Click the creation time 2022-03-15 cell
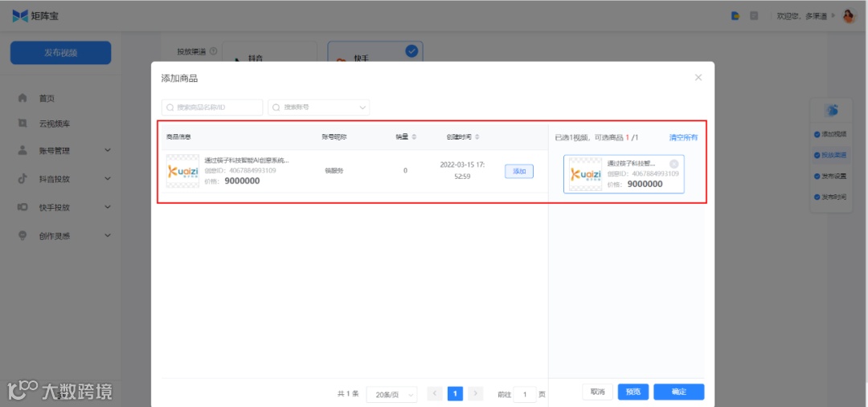 coord(463,171)
